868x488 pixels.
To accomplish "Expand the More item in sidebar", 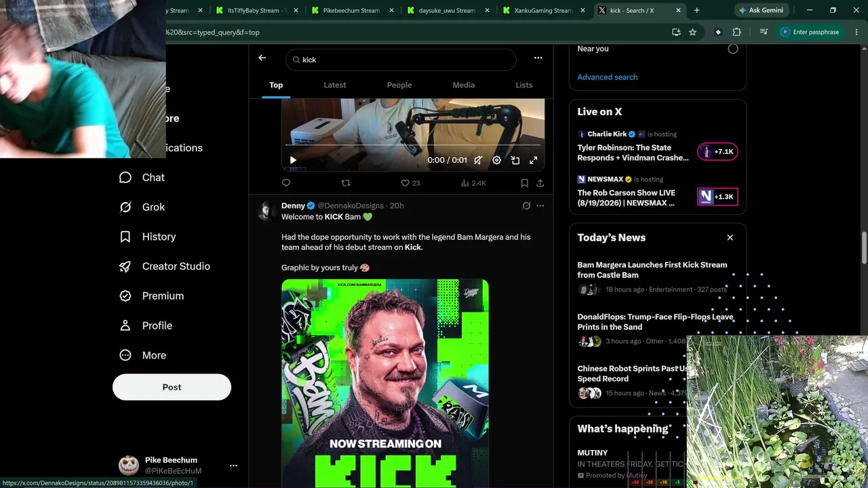I will tap(142, 355).
